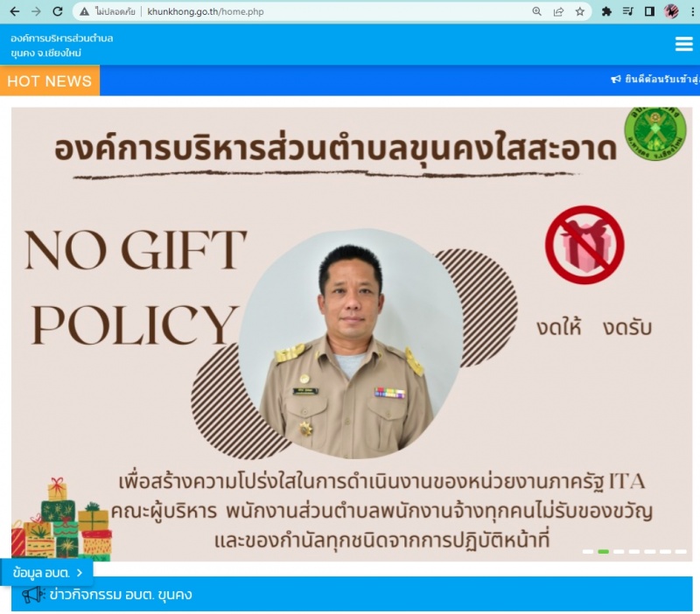The image size is (700, 614).
Task: Select the first carousel slide indicator
Action: 588,552
